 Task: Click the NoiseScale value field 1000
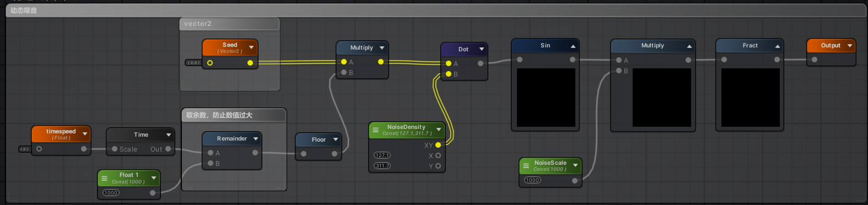pos(532,180)
